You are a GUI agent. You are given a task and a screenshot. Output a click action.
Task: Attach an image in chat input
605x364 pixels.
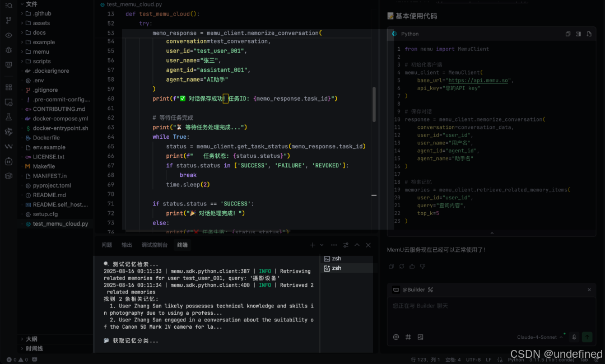tap(420, 337)
